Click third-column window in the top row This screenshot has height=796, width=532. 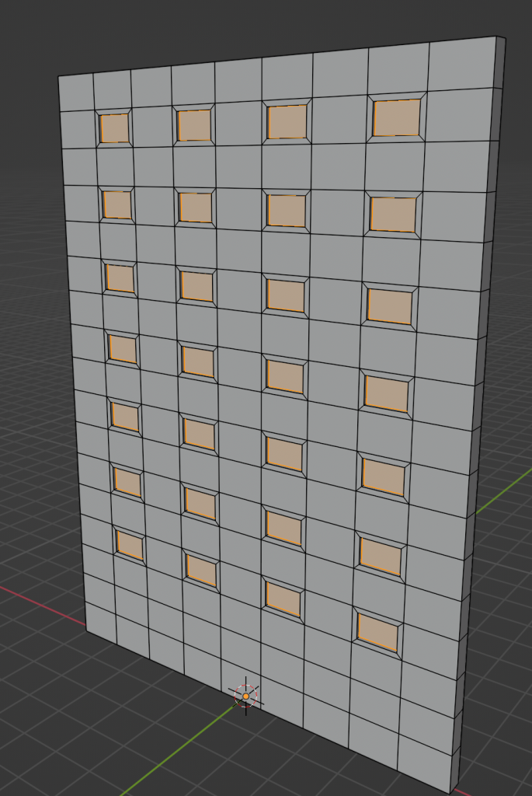287,122
